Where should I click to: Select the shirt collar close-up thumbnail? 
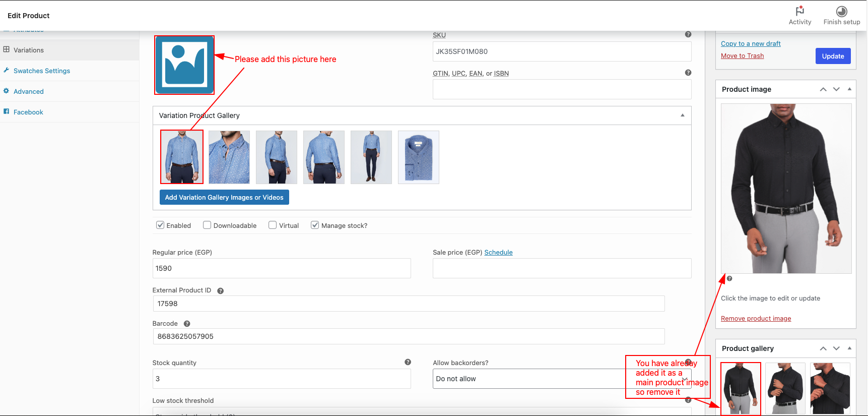tap(229, 157)
